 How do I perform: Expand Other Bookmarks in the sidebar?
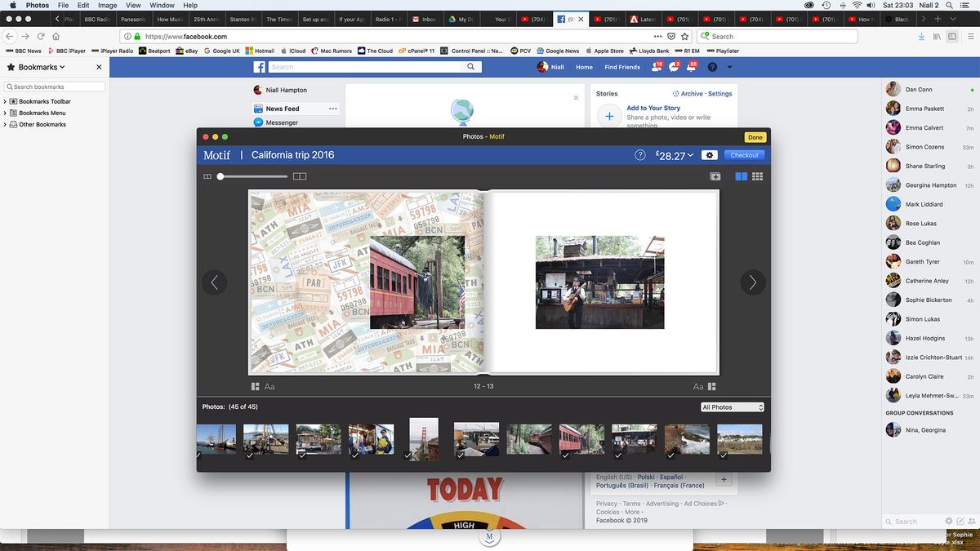pos(7,124)
